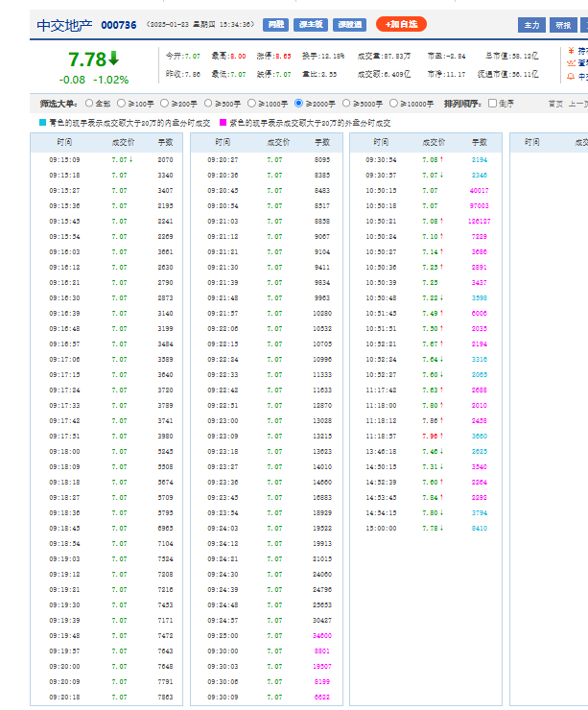588x710 pixels.
Task: Click the magenta legend color square
Action: (x=223, y=123)
